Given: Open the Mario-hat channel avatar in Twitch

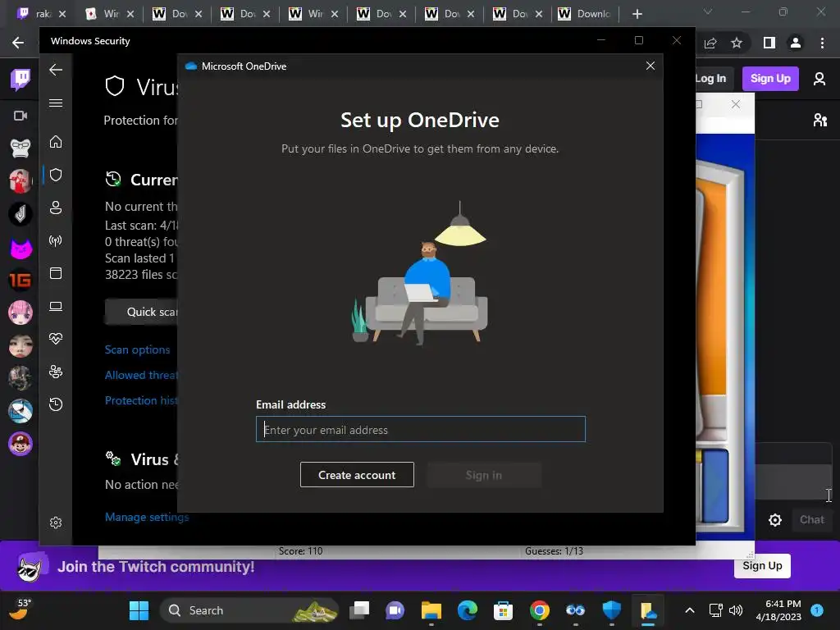Looking at the screenshot, I should 21,444.
